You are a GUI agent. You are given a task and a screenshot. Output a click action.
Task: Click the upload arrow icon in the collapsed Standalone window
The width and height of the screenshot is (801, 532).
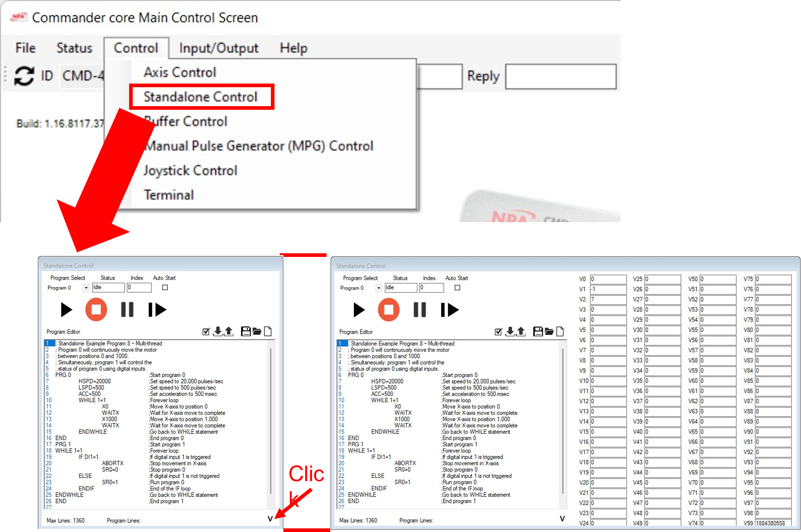(x=229, y=331)
